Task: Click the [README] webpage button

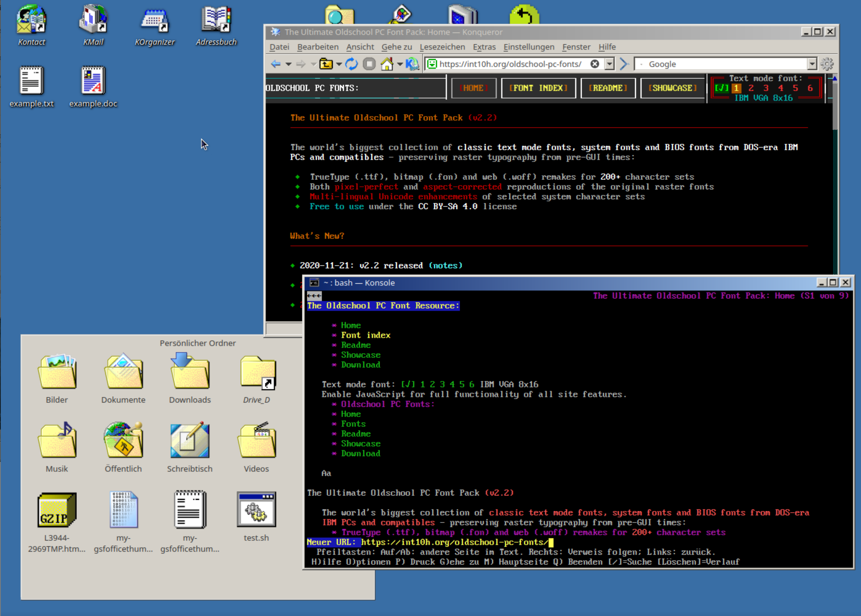Action: 608,88
